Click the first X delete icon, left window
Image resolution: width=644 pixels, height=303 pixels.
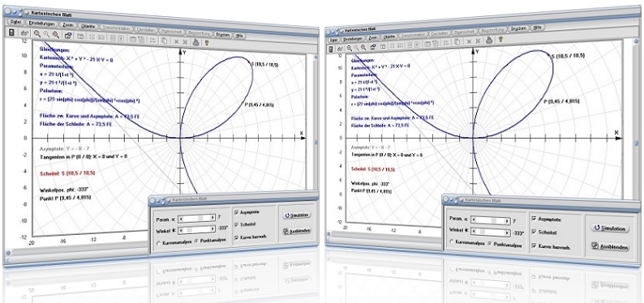point(176,41)
